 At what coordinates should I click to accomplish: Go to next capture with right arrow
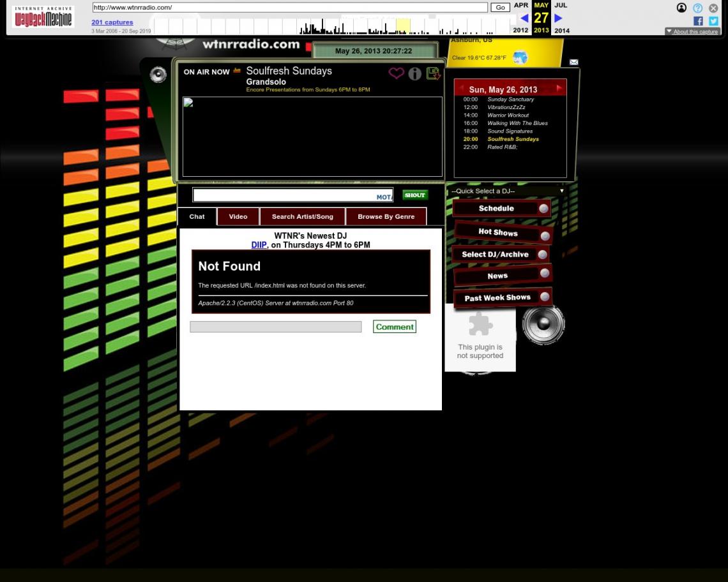click(x=558, y=18)
